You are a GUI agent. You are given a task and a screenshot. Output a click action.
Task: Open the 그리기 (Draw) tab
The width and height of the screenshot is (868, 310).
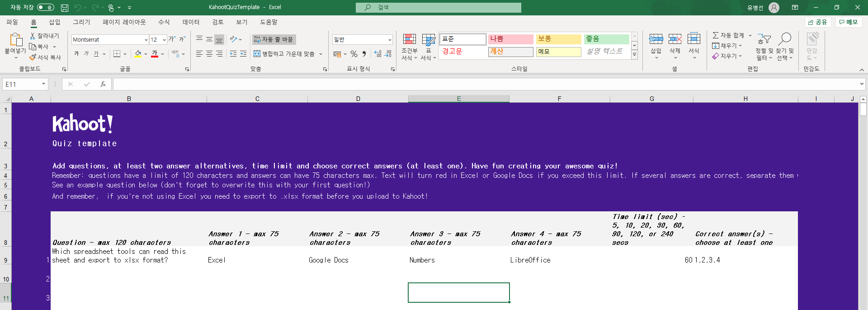click(82, 22)
